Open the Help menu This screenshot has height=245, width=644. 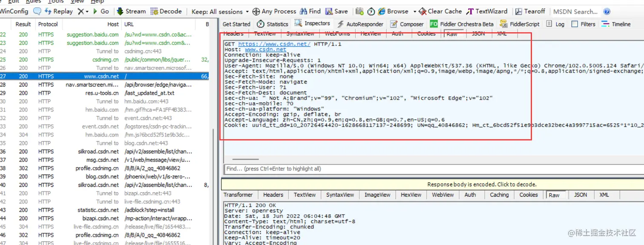coord(97,2)
